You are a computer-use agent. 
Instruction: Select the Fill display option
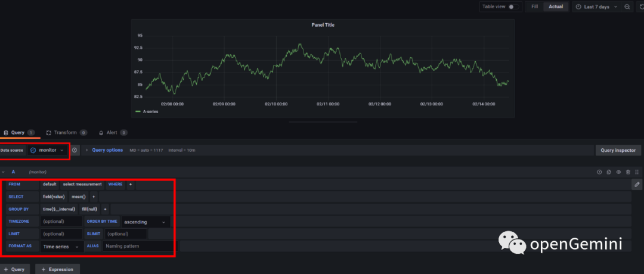point(534,7)
